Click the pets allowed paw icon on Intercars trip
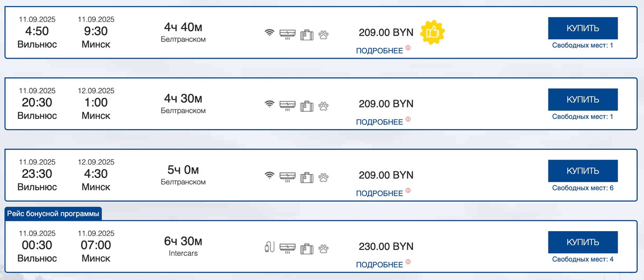The height and width of the screenshot is (280, 644). point(323,248)
